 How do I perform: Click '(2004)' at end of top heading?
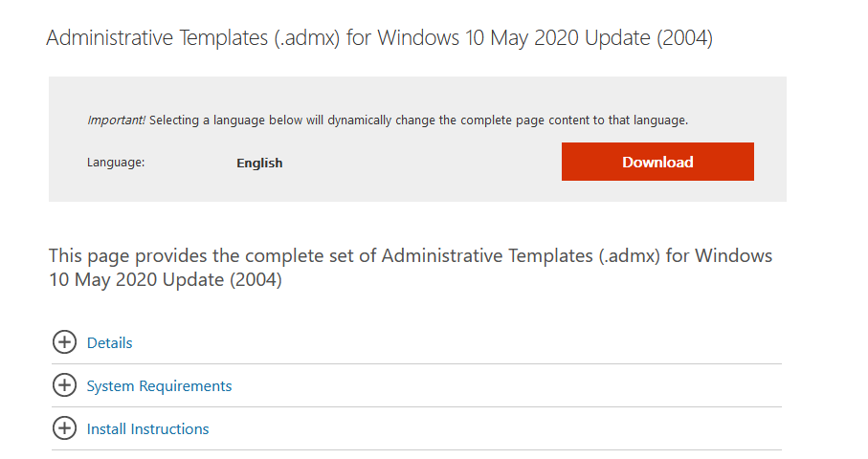pyautogui.click(x=685, y=37)
